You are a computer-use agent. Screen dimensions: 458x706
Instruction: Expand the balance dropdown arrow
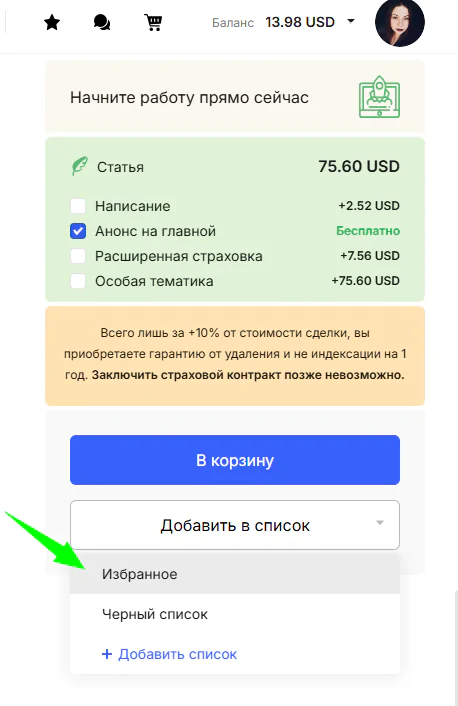click(x=351, y=21)
